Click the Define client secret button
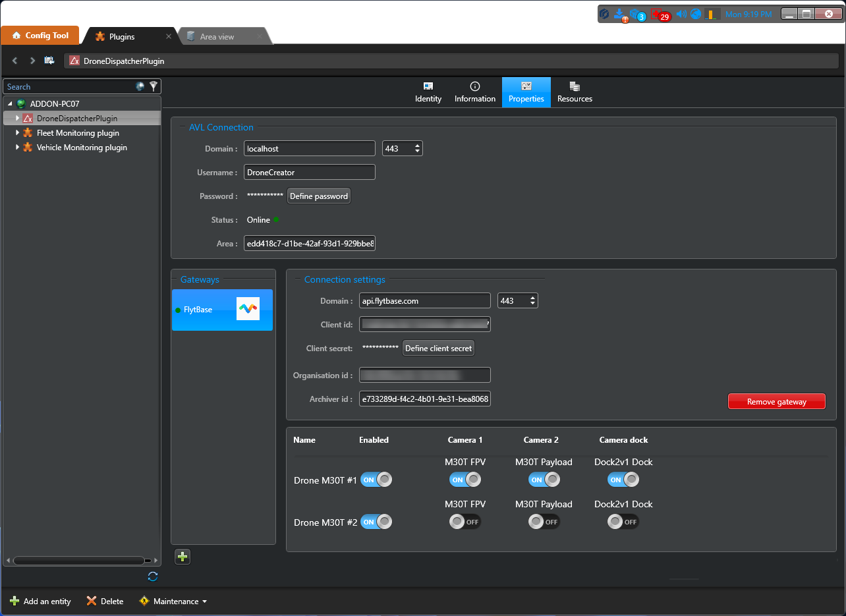The height and width of the screenshot is (616, 846). [x=438, y=349]
